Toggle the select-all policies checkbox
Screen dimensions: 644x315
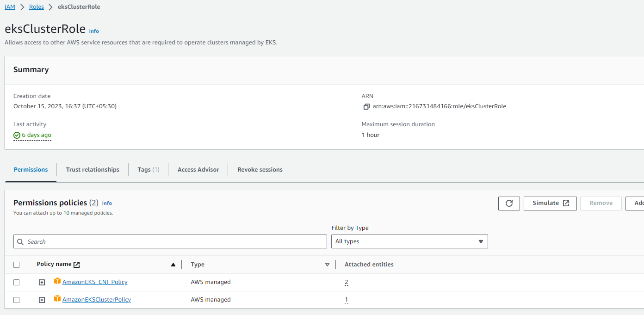[17, 265]
